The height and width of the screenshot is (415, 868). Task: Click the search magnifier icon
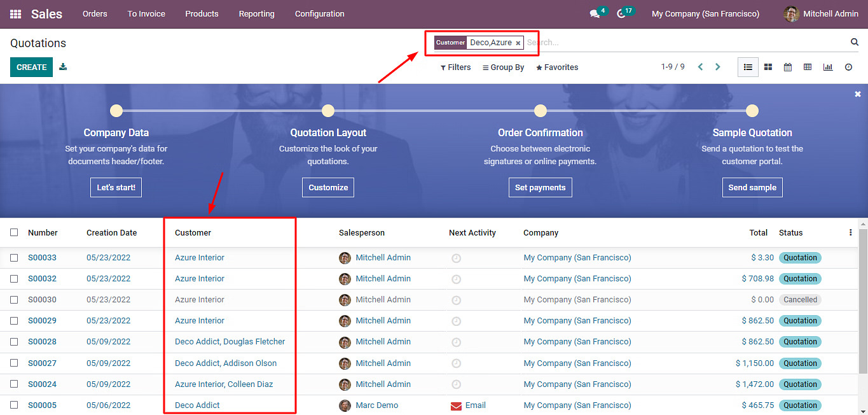(855, 42)
